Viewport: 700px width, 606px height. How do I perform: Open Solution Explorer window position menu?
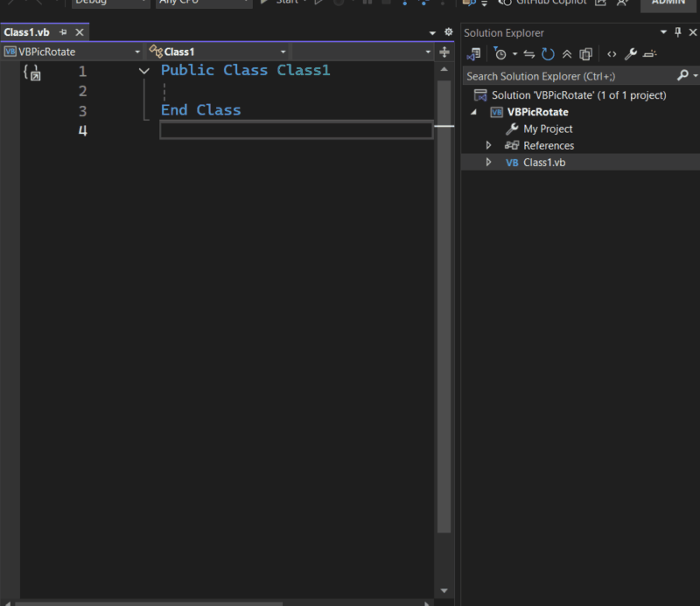click(663, 32)
